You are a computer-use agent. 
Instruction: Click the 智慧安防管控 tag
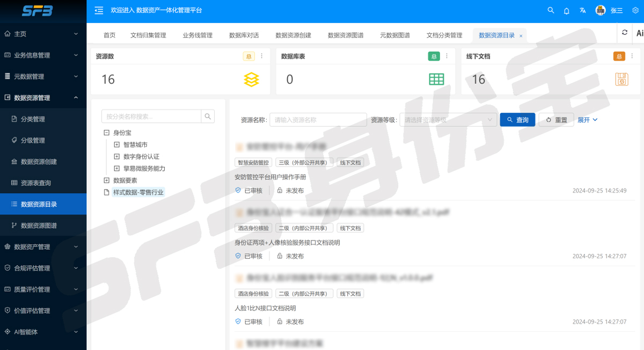[x=253, y=162]
